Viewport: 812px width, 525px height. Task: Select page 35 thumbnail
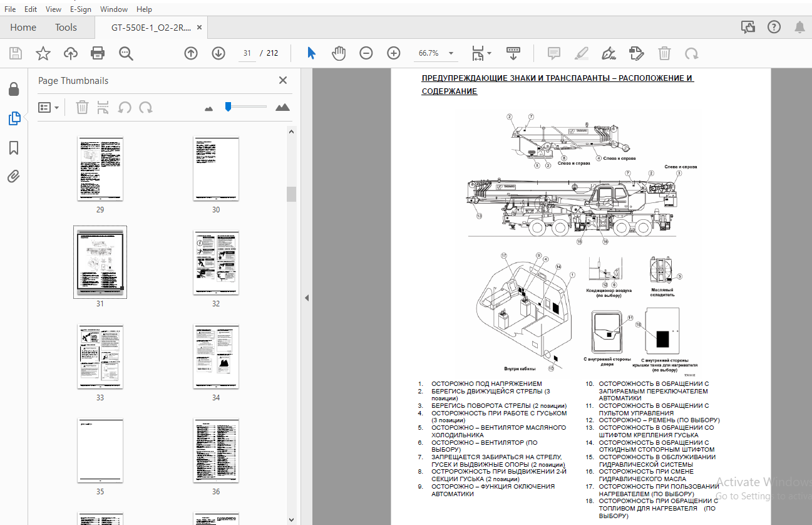point(100,450)
